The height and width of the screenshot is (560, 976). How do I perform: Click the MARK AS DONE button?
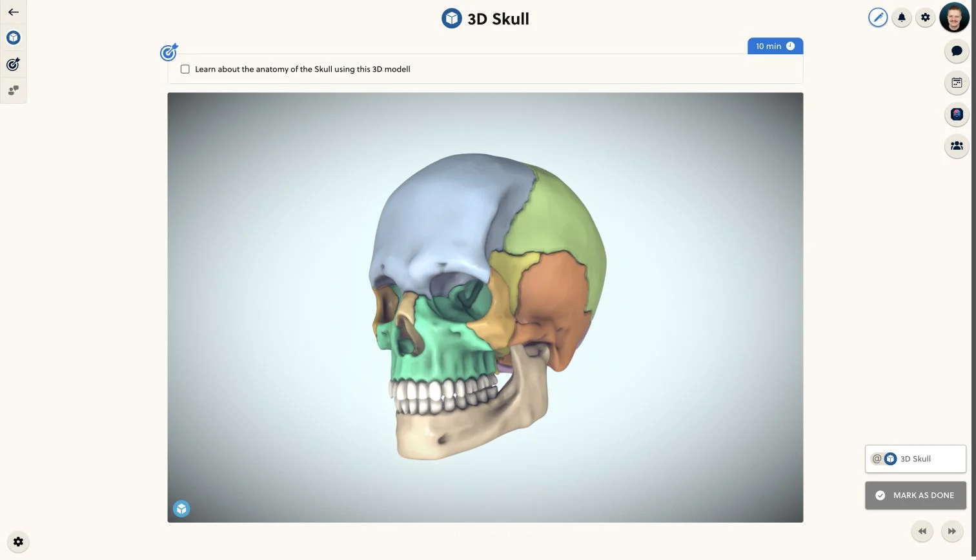(915, 495)
